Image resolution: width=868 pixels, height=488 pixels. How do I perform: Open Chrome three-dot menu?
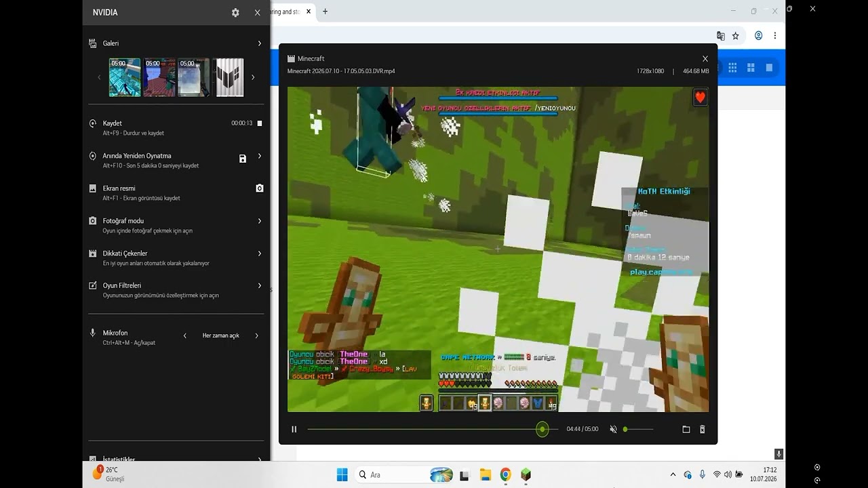[775, 36]
